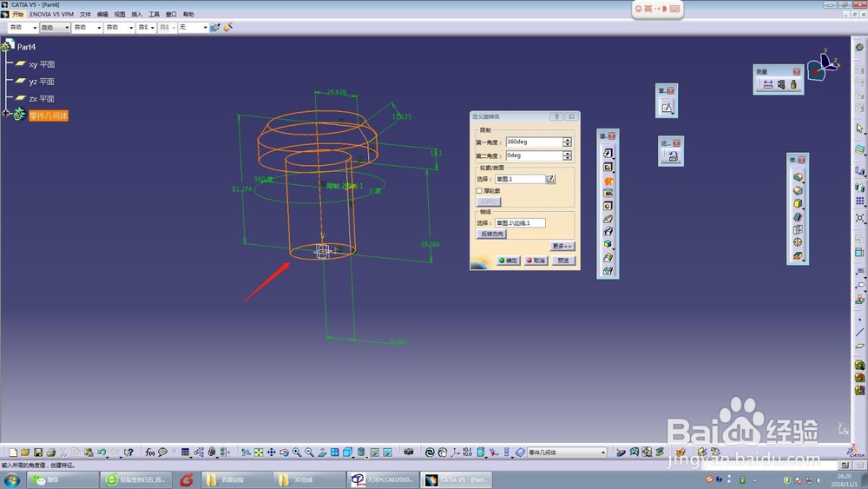Screen dimensions: 868x489
Task: Click the Thread/Tap icon
Action: tap(798, 242)
